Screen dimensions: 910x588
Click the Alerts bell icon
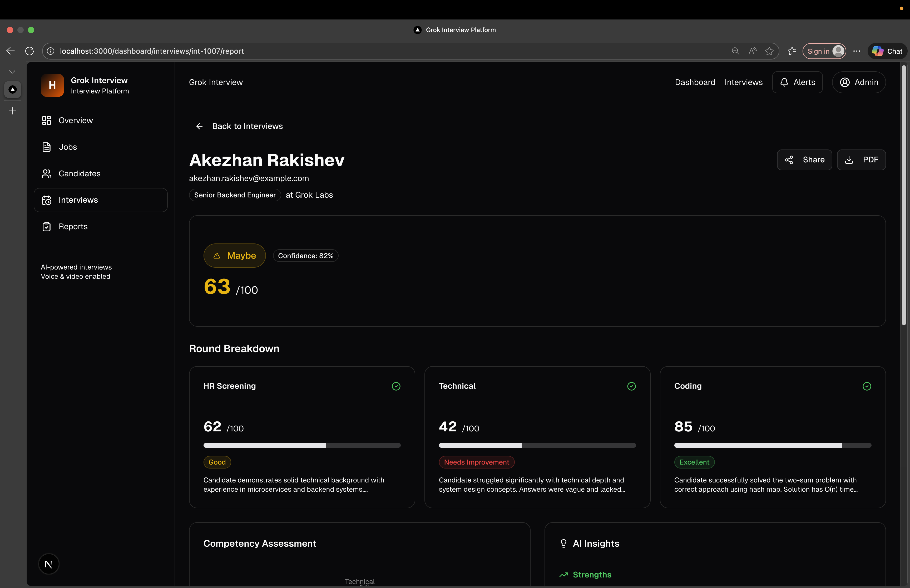pyautogui.click(x=784, y=82)
